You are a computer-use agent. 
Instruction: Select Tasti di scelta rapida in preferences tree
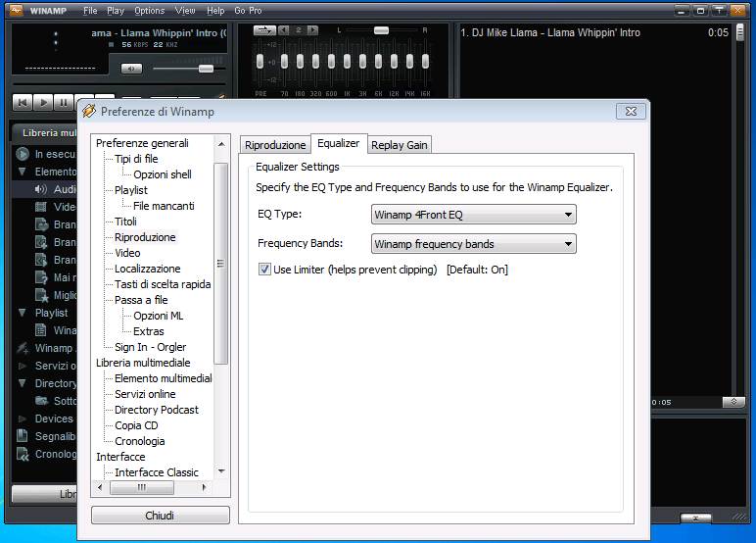[x=163, y=284]
